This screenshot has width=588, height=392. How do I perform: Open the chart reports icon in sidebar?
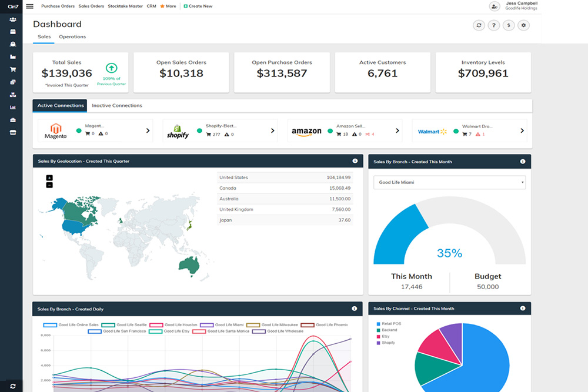[13, 108]
